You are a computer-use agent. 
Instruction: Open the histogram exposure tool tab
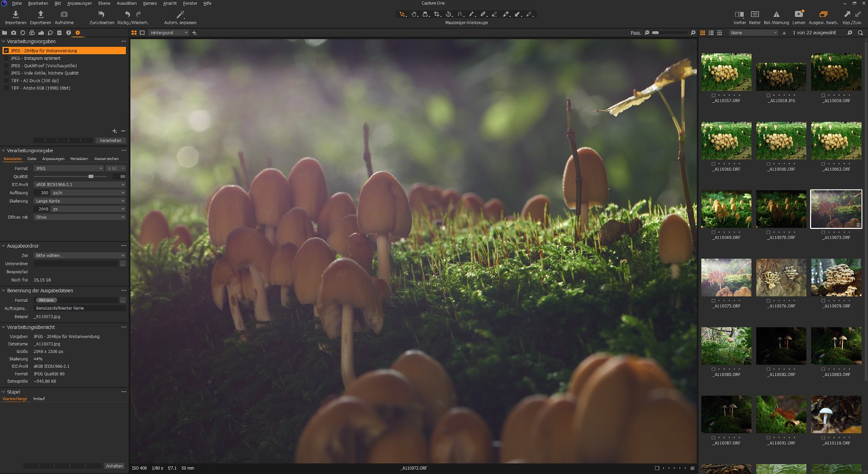[41, 33]
